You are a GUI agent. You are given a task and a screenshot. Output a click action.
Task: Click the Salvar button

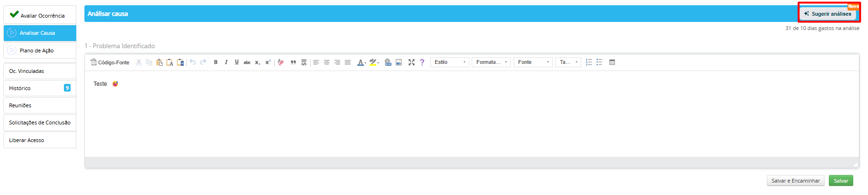841,181
